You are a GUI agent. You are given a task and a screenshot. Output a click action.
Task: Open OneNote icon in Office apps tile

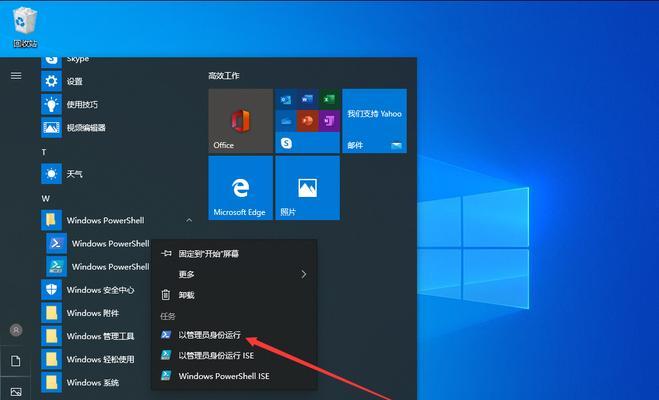pyautogui.click(x=329, y=121)
